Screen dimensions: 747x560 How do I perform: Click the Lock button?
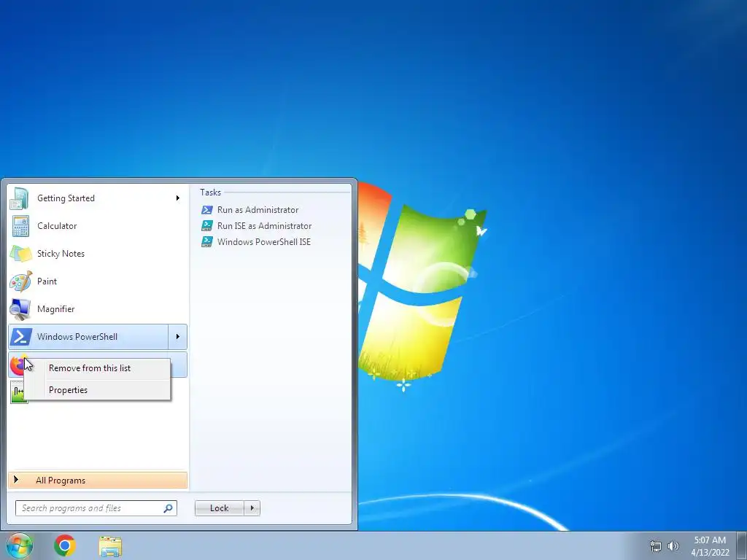click(219, 508)
